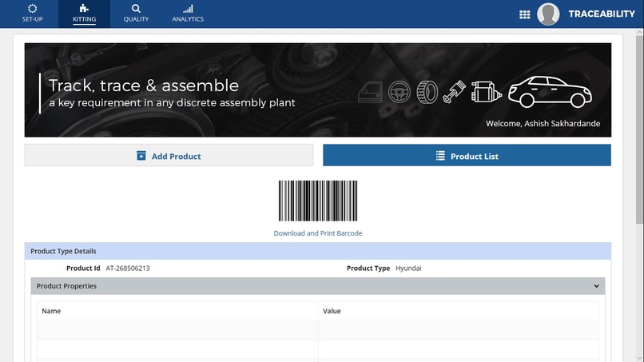This screenshot has height=362, width=644.
Task: Click the Add Product box icon
Action: pos(141,156)
